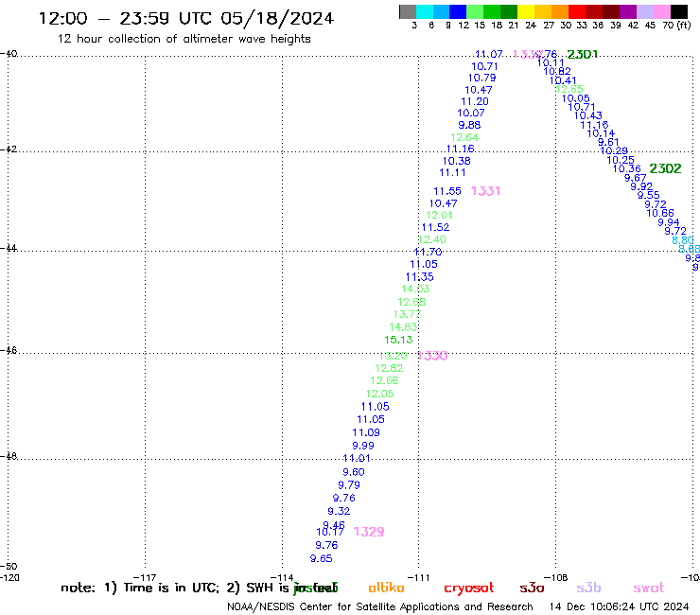Select the s3a satellite legend label
Viewport: 700px width, 615px height.
coord(532,588)
